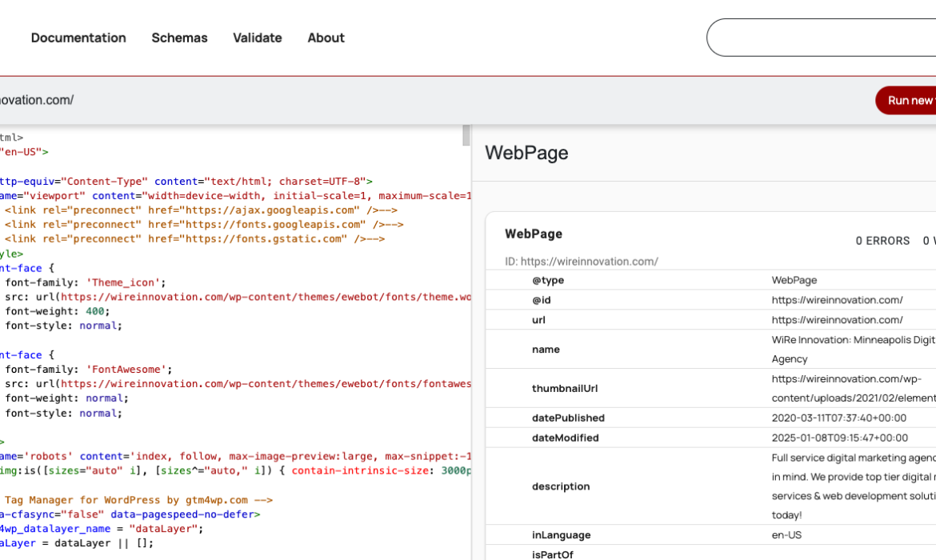This screenshot has height=560, width=936.
Task: Click the dateModified timestamp value
Action: point(839,438)
